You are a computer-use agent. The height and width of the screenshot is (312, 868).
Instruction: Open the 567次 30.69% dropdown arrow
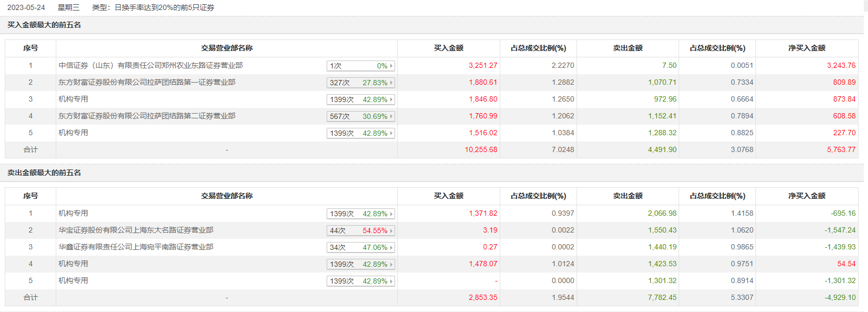(x=391, y=116)
